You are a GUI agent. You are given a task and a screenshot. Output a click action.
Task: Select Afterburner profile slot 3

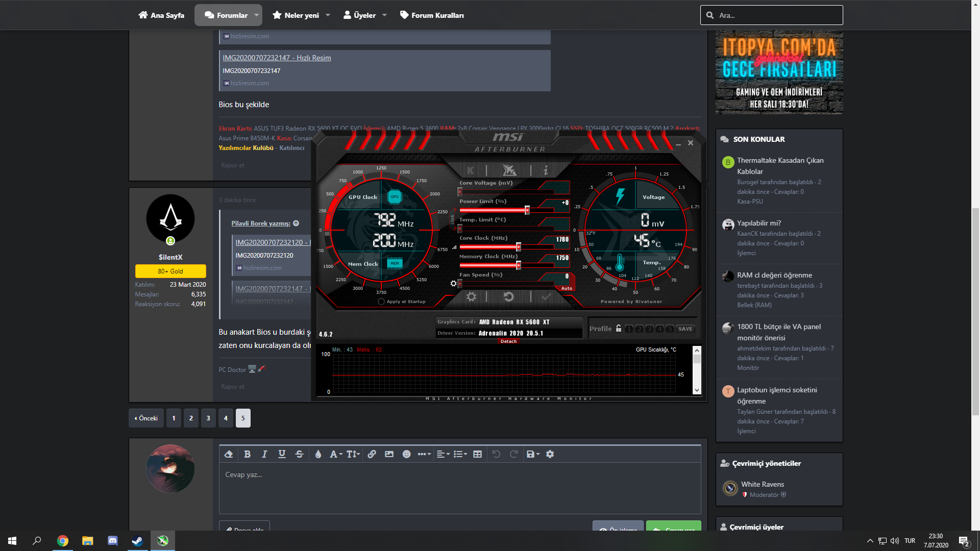click(x=649, y=329)
